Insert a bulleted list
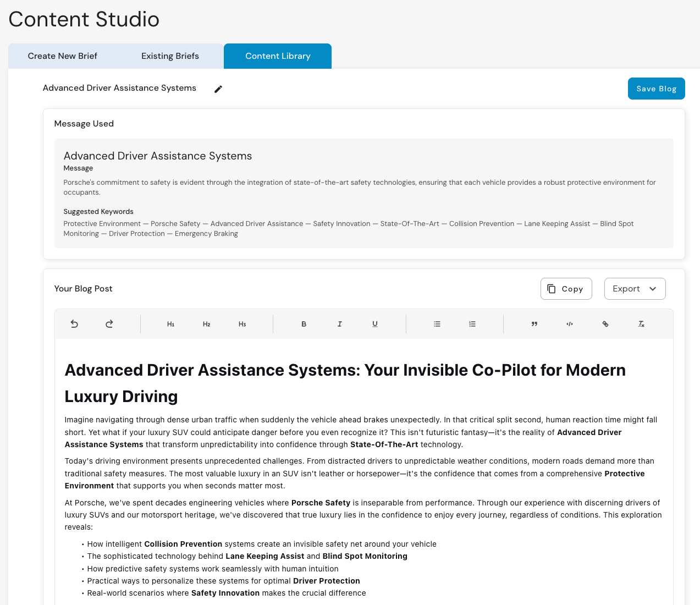This screenshot has width=700, height=605. (437, 324)
